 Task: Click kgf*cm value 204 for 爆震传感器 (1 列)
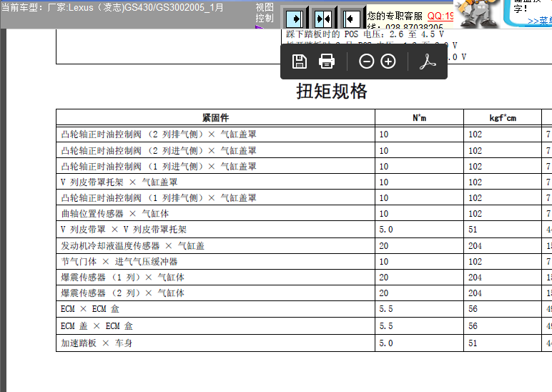click(x=475, y=278)
